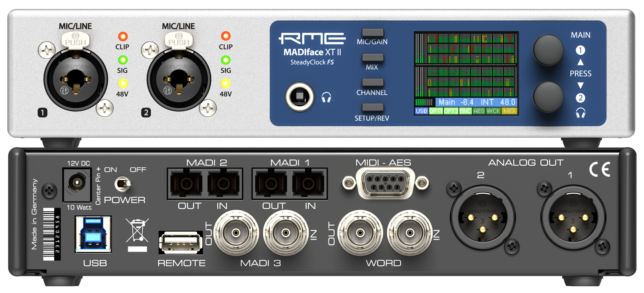Click the 'SteadyClock FS' text

[312, 62]
